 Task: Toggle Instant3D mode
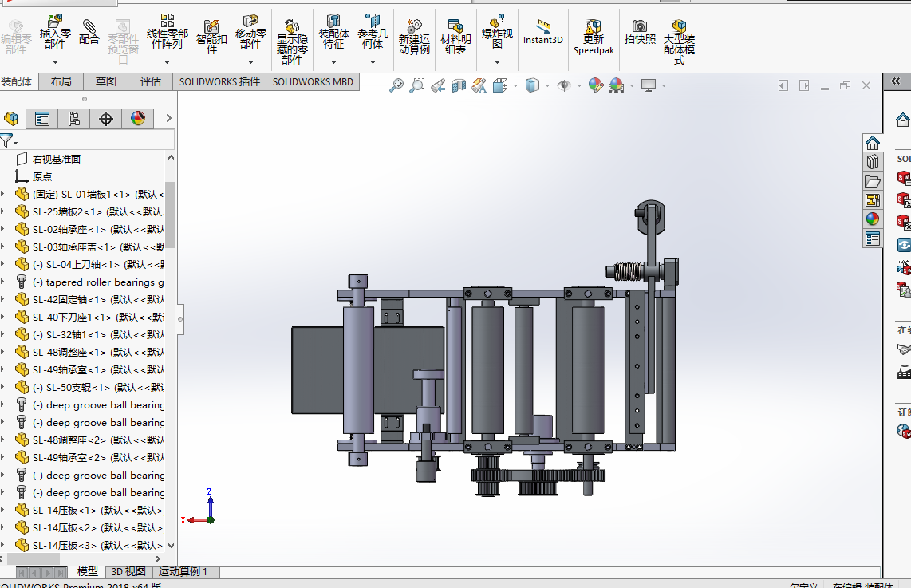pyautogui.click(x=542, y=33)
